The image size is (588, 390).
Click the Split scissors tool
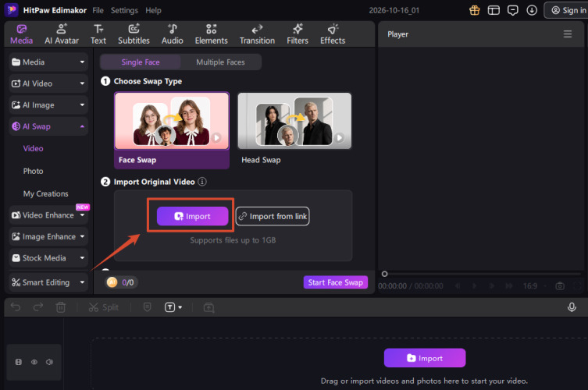[104, 307]
